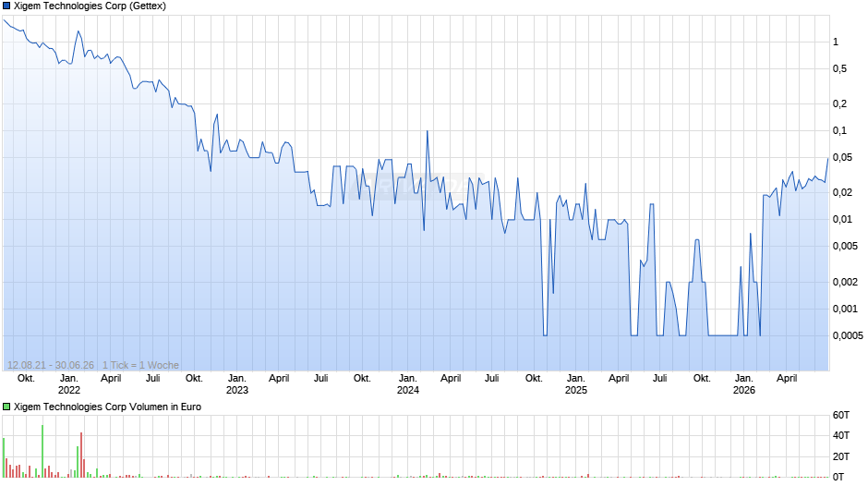Click the 'Jan. 2022' time axis label
This screenshot has height=486, width=868.
(68, 384)
